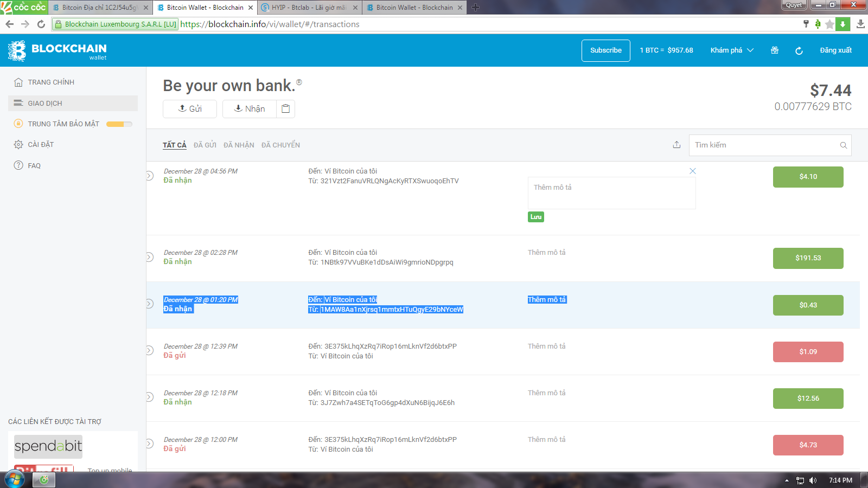Select the TẤT CẢ transactions filter
868x488 pixels.
(175, 145)
